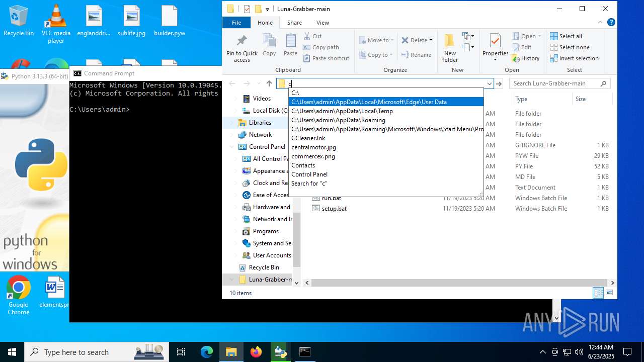The height and width of the screenshot is (362, 644).
Task: Select CCleaner.lnk suggestion
Action: point(386,138)
